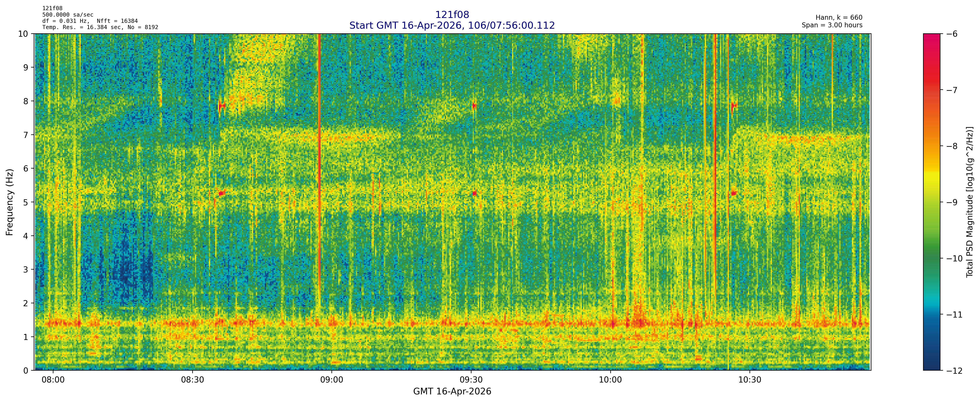The height and width of the screenshot is (402, 980).
Task: Click the Hann, k = 660 annotation
Action: (839, 18)
